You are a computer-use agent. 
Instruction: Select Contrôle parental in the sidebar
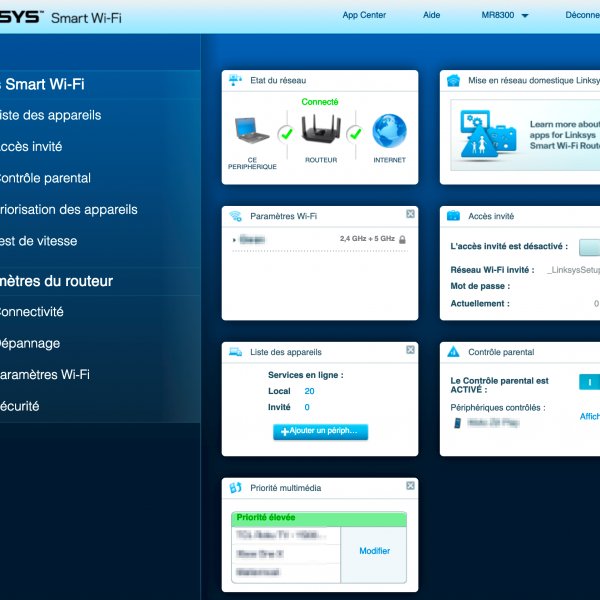[x=45, y=178]
